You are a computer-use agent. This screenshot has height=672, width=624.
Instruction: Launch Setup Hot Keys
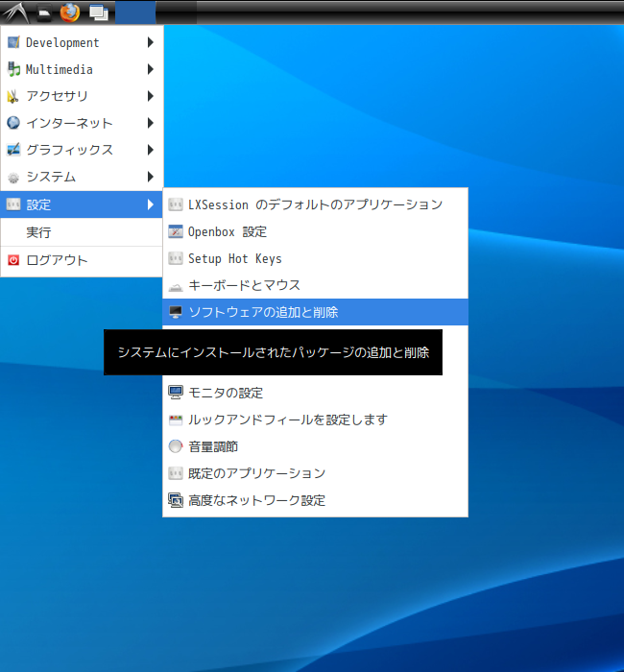click(x=316, y=258)
